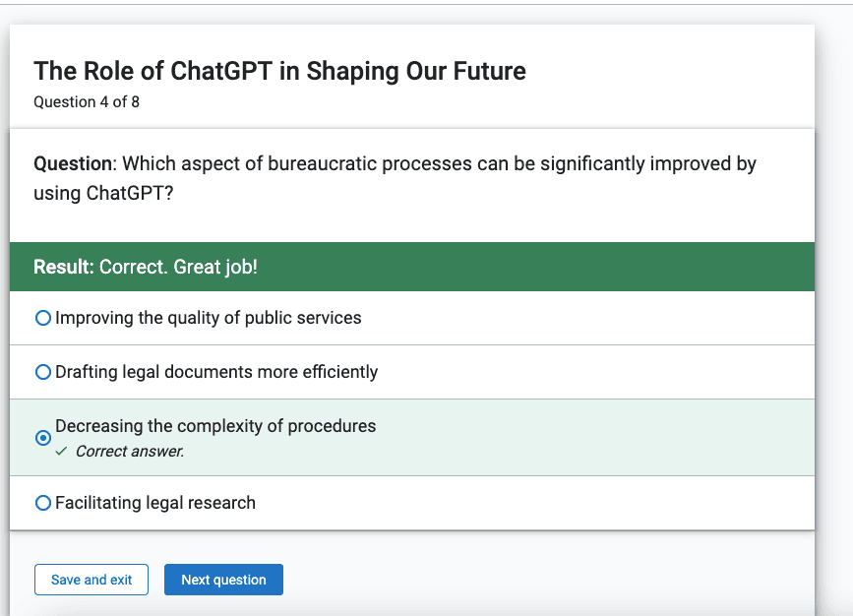Click the question sentence about bureaucratic processes
This screenshot has width=853, height=616.
pos(395,178)
